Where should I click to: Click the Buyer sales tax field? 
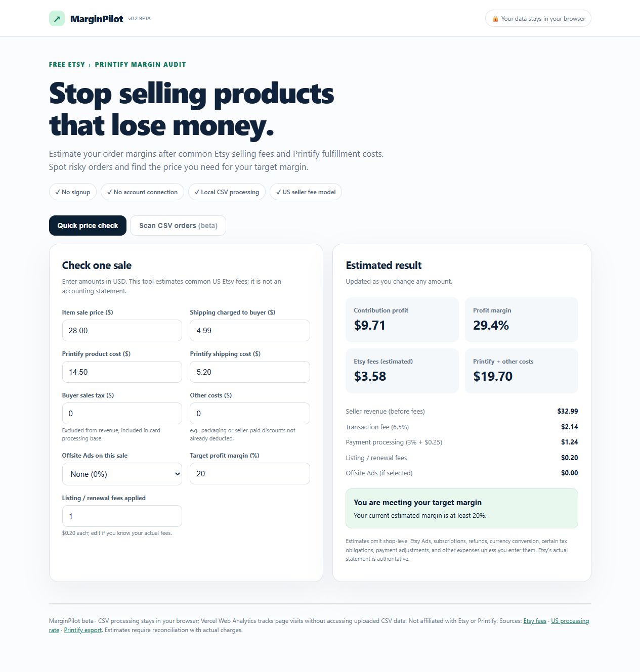[x=122, y=413]
